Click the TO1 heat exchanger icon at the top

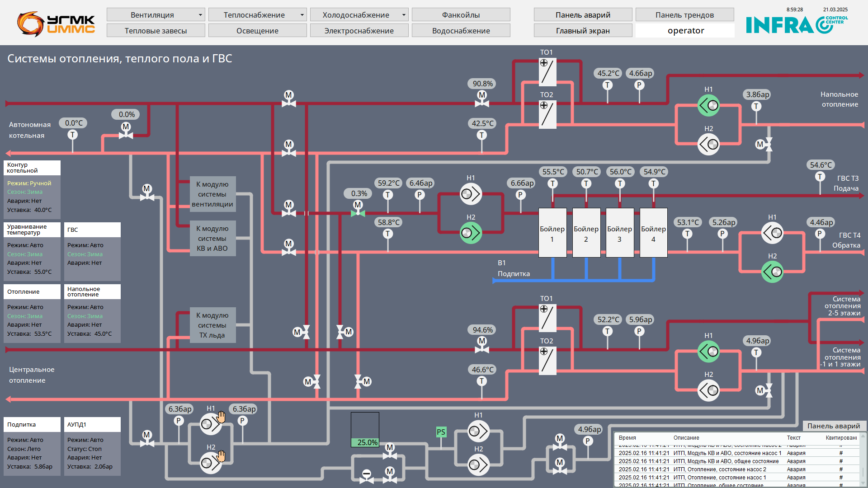(547, 72)
